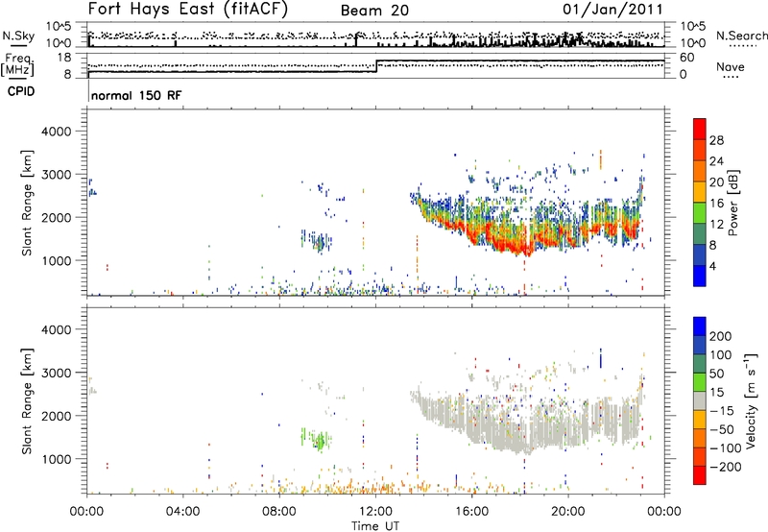Click the green velocity patch near 09:40 UT
768x532 pixels.
[x=320, y=441]
